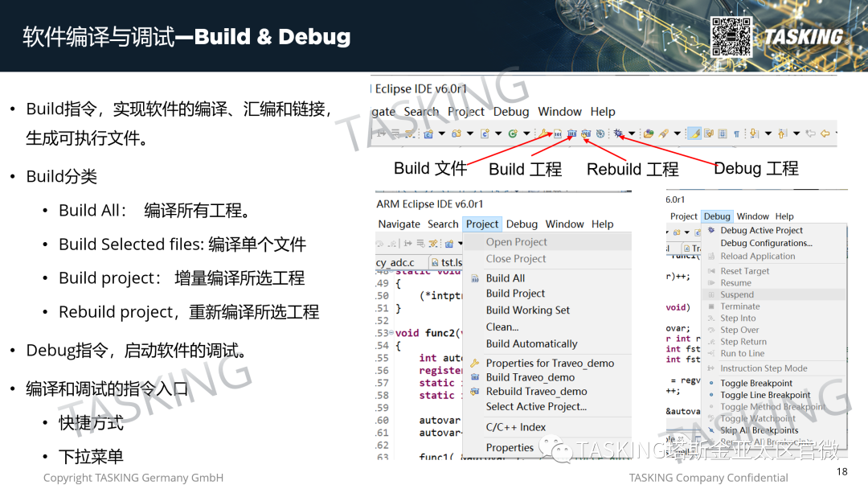The image size is (868, 489).
Task: Choose Build Working Set menu entry
Action: click(527, 310)
